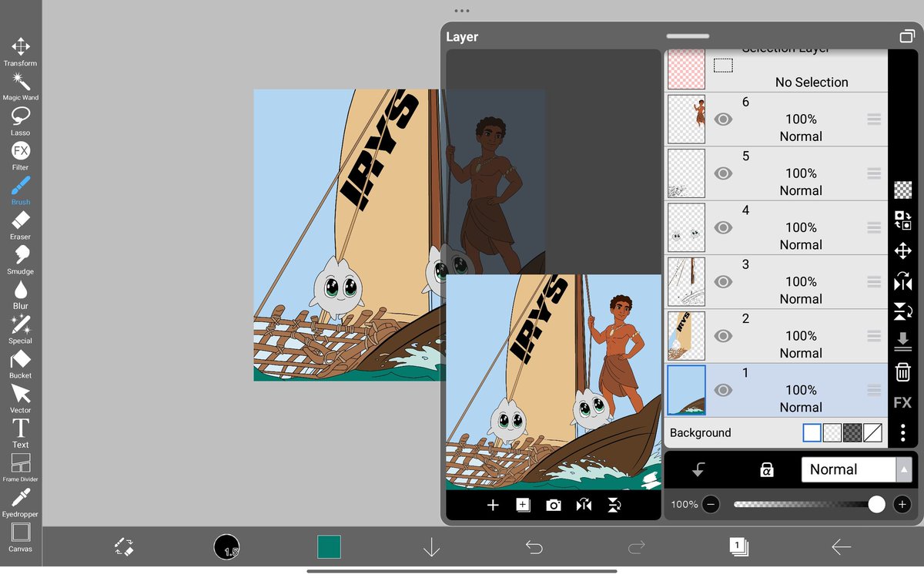Open brush size settings circle
Image resolution: width=924 pixels, height=578 pixels.
(x=226, y=547)
